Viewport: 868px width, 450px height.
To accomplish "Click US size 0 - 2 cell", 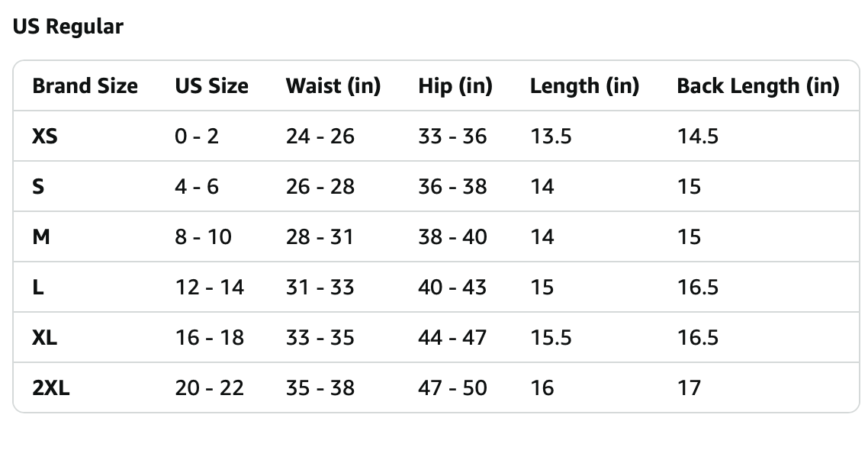I will (x=197, y=137).
